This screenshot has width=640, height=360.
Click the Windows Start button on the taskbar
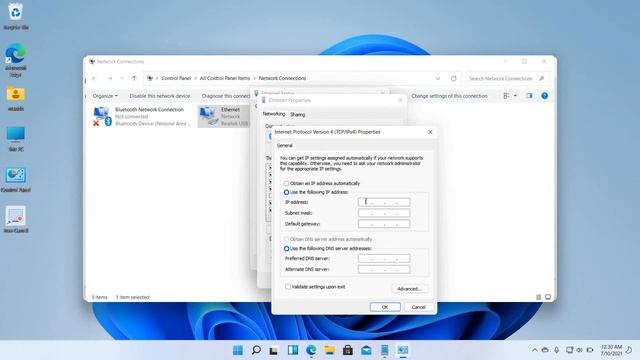point(238,350)
